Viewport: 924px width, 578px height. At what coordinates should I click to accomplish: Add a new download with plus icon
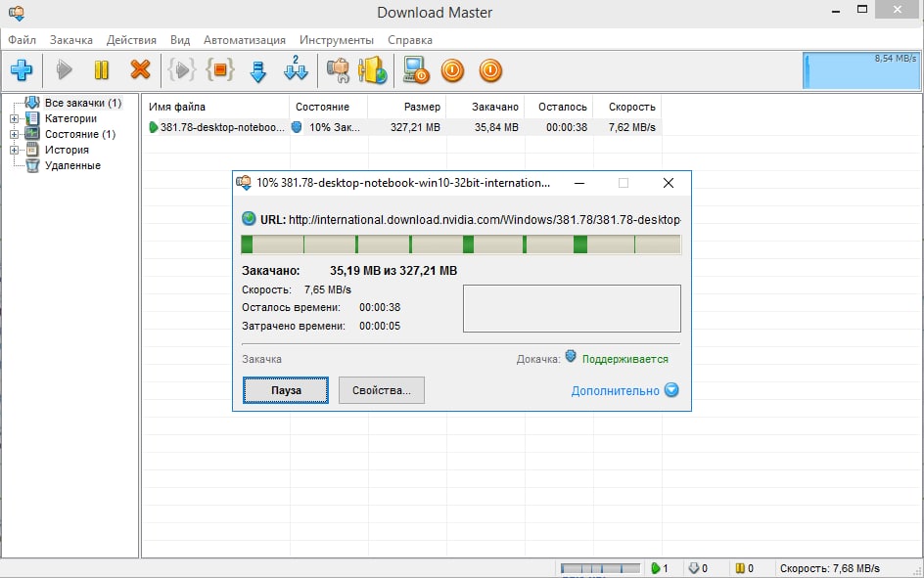pyautogui.click(x=22, y=70)
